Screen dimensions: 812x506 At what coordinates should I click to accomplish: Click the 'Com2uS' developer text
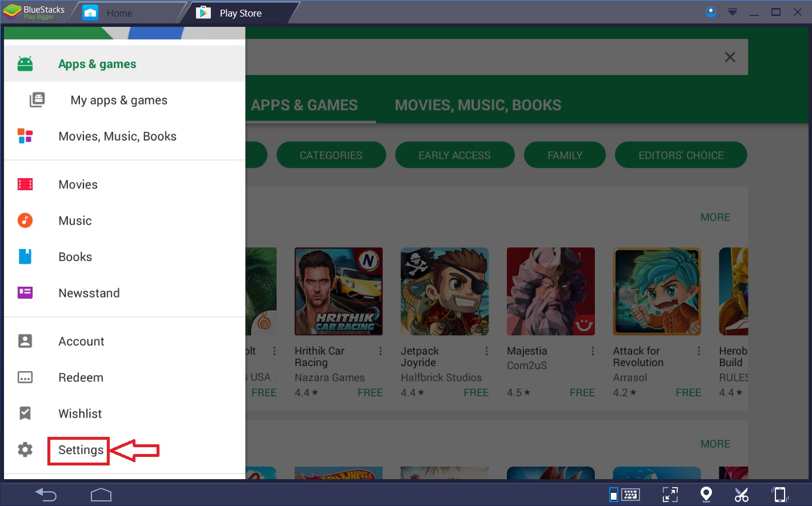[x=527, y=366]
